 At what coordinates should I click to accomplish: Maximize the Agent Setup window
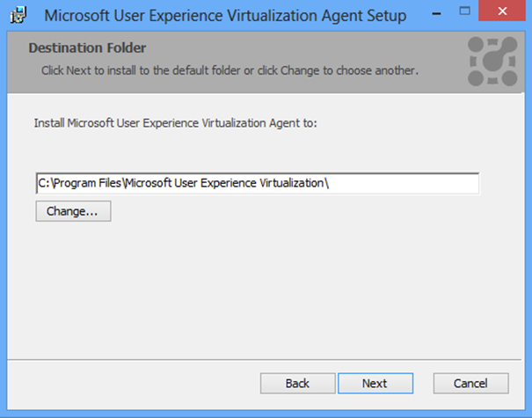(x=464, y=11)
